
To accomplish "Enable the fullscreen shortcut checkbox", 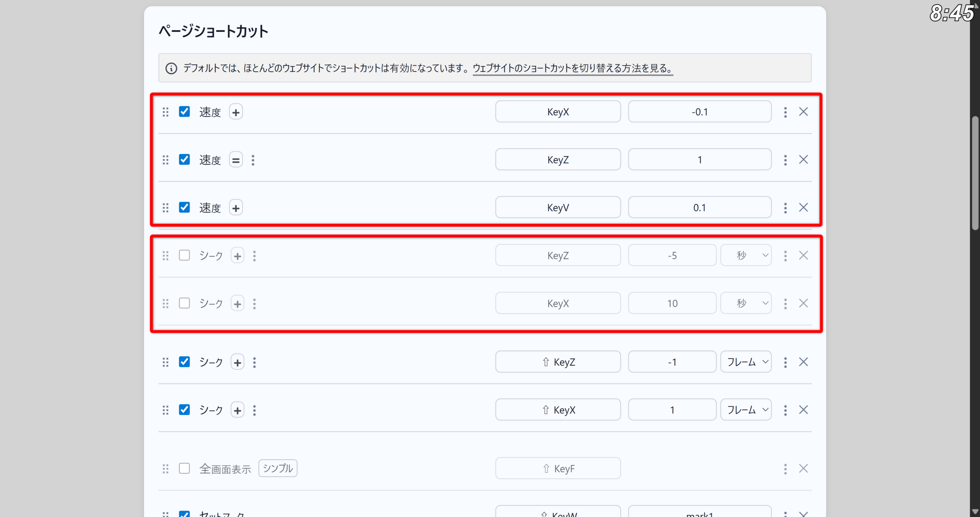I will 185,468.
